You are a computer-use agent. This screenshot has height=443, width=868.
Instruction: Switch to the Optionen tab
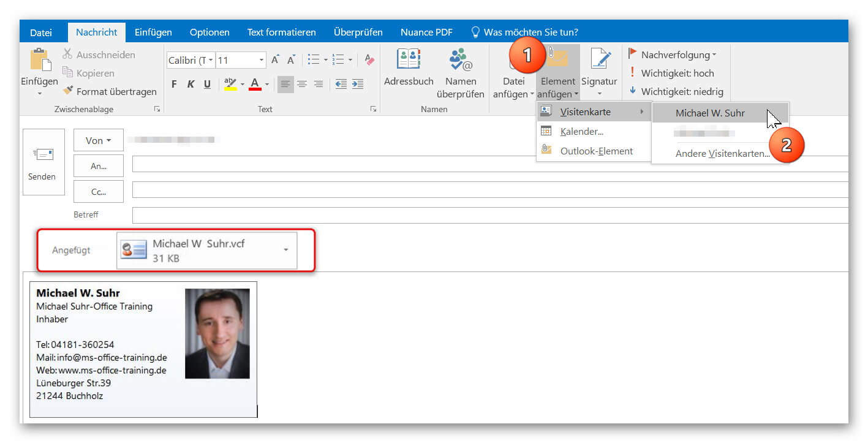tap(209, 32)
